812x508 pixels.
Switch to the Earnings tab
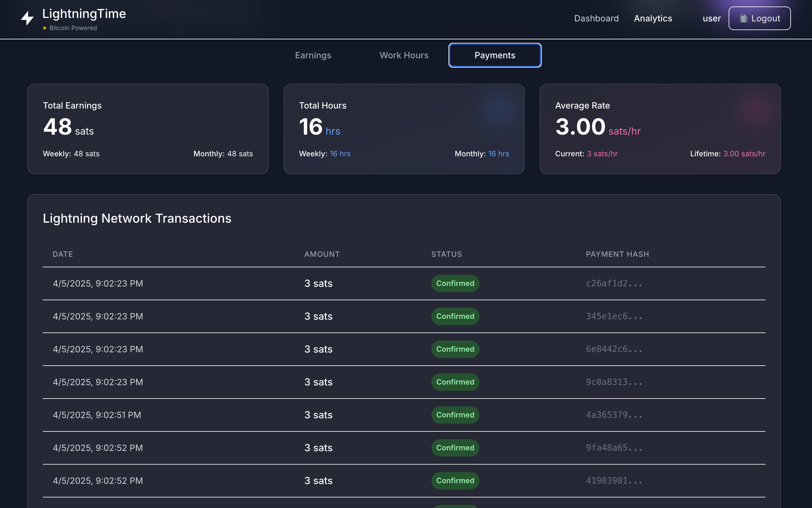click(313, 56)
